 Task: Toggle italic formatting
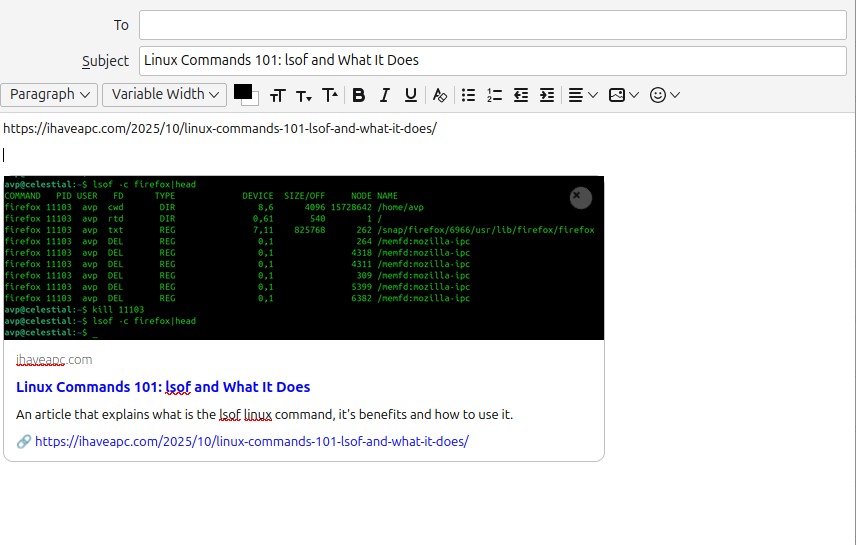tap(384, 95)
